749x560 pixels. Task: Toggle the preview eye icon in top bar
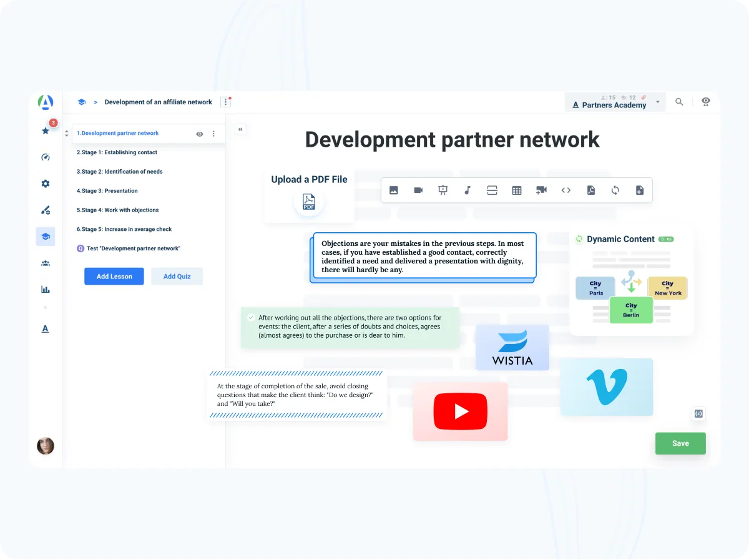[x=706, y=102]
